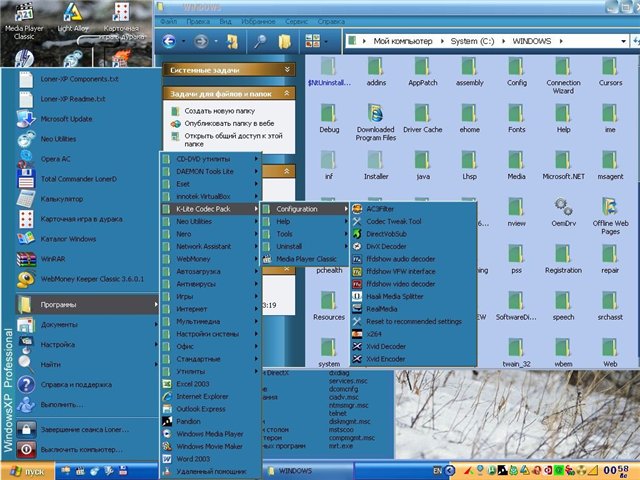Viewport: 640px width, 480px height.
Task: Select WINDOWS taskbar button
Action: pos(308,471)
